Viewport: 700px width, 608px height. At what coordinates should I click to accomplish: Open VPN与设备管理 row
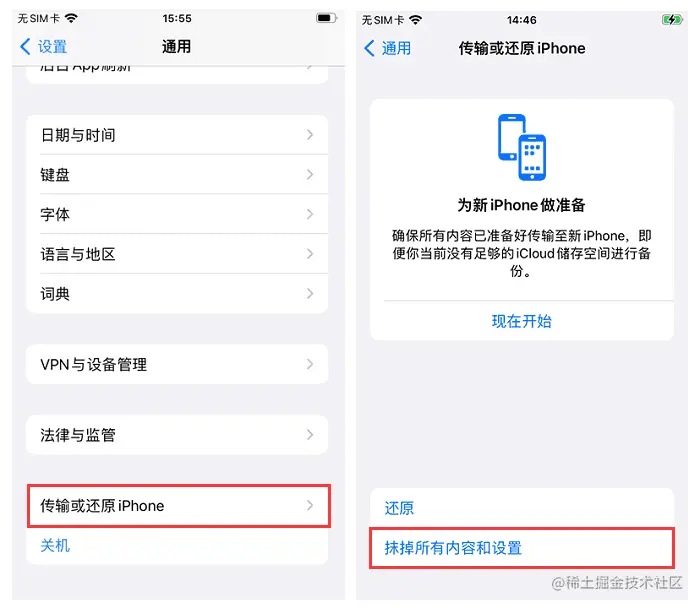(x=177, y=364)
